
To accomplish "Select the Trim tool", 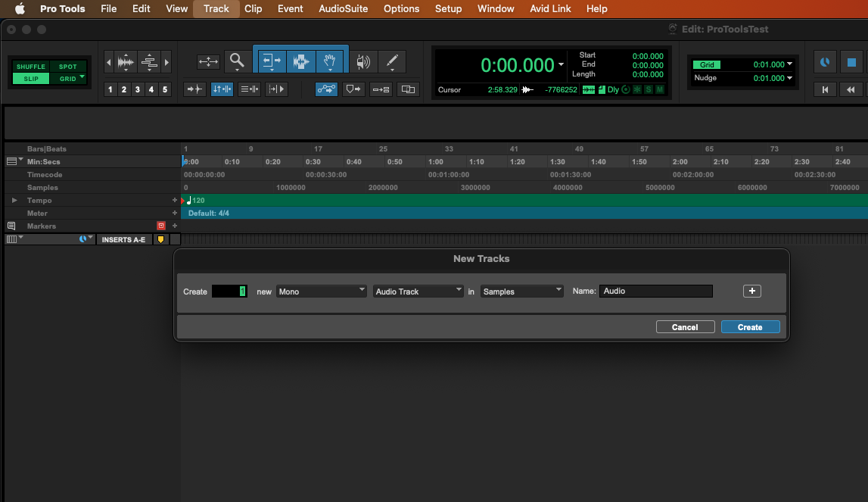I will (x=271, y=61).
